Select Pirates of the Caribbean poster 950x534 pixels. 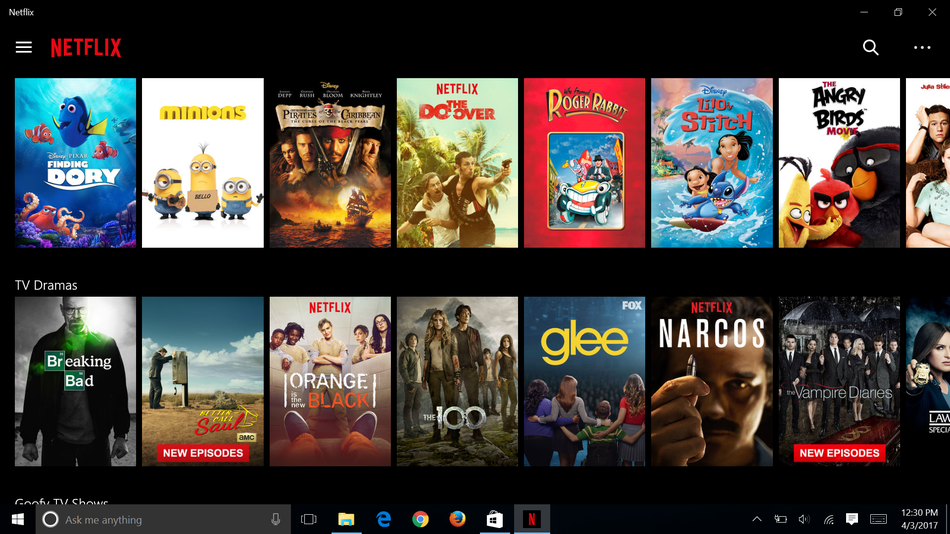pyautogui.click(x=330, y=162)
